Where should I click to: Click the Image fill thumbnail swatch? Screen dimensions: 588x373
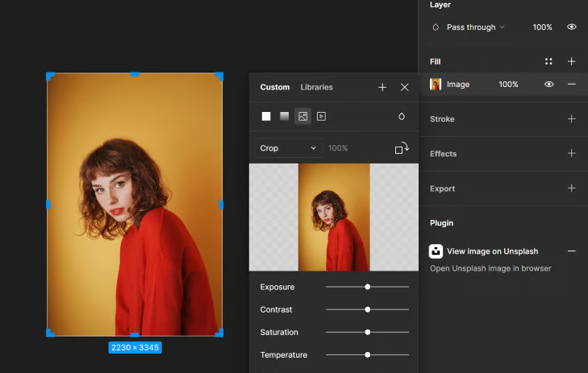tap(436, 84)
